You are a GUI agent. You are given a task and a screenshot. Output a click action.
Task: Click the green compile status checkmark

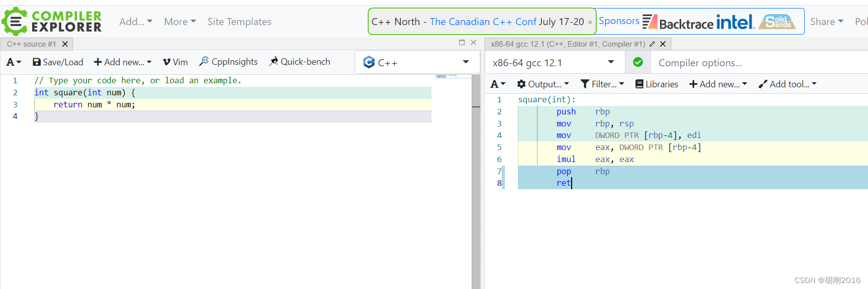[x=638, y=62]
